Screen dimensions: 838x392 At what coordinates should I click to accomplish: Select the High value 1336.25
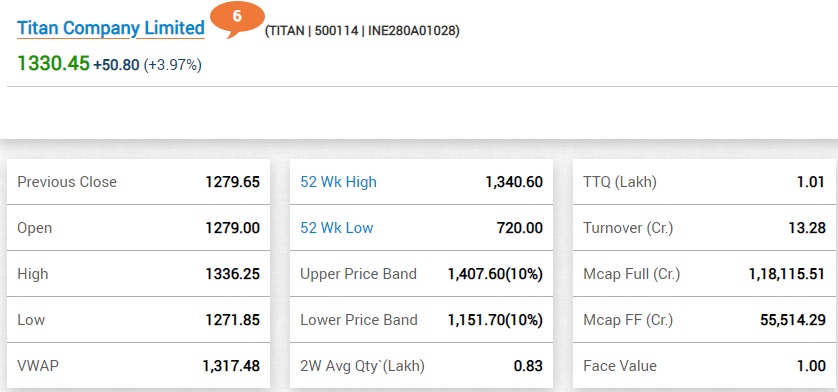(232, 274)
